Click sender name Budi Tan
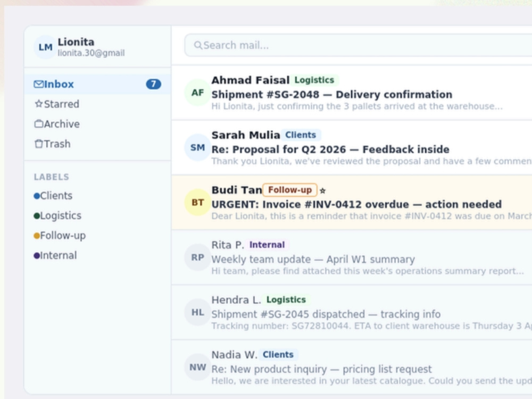The width and height of the screenshot is (532, 399). (237, 190)
